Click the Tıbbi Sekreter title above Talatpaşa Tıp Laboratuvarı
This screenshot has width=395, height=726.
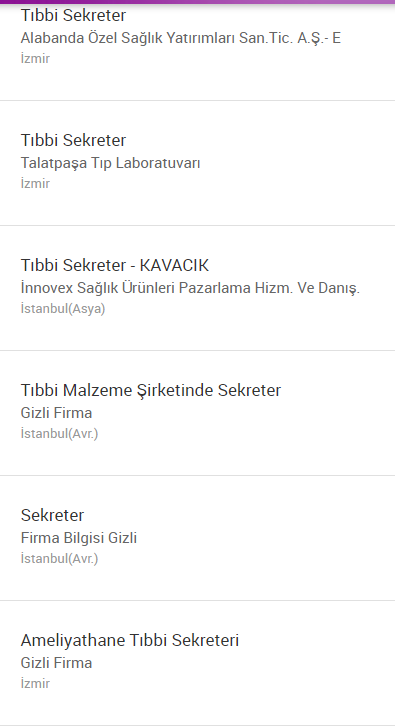(73, 140)
